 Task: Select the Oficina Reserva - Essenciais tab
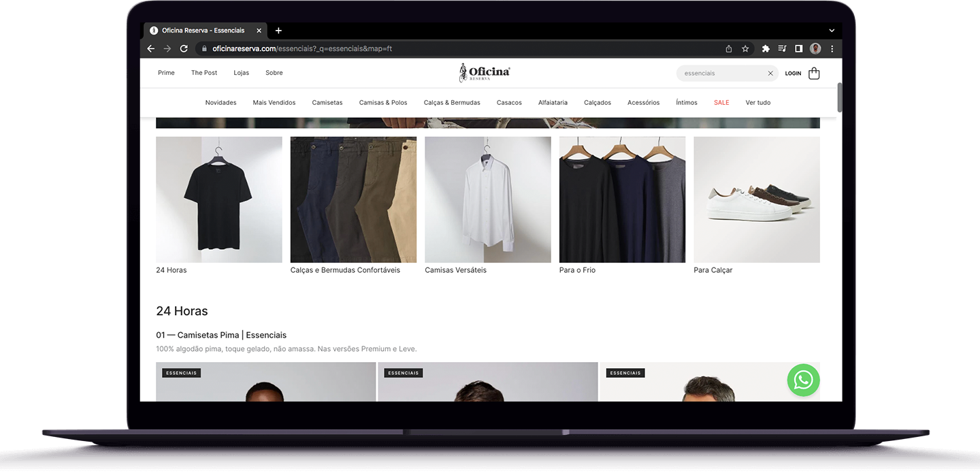(x=206, y=31)
